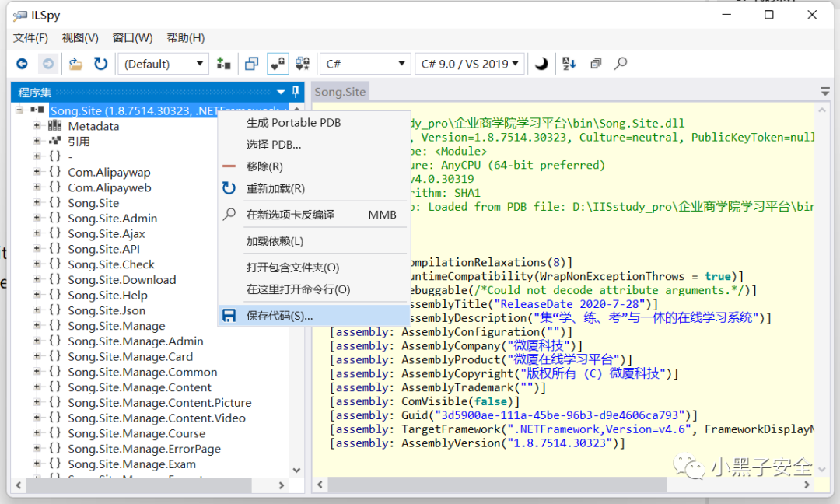Image resolution: width=840 pixels, height=504 pixels.
Task: Choose 选择 PDB... from context menu
Action: tap(314, 145)
